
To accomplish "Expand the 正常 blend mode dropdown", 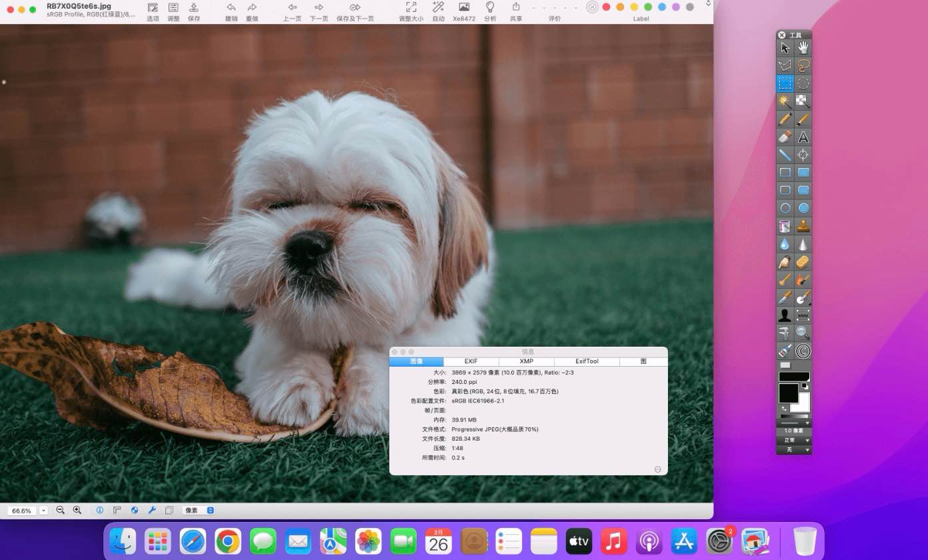I will [793, 440].
